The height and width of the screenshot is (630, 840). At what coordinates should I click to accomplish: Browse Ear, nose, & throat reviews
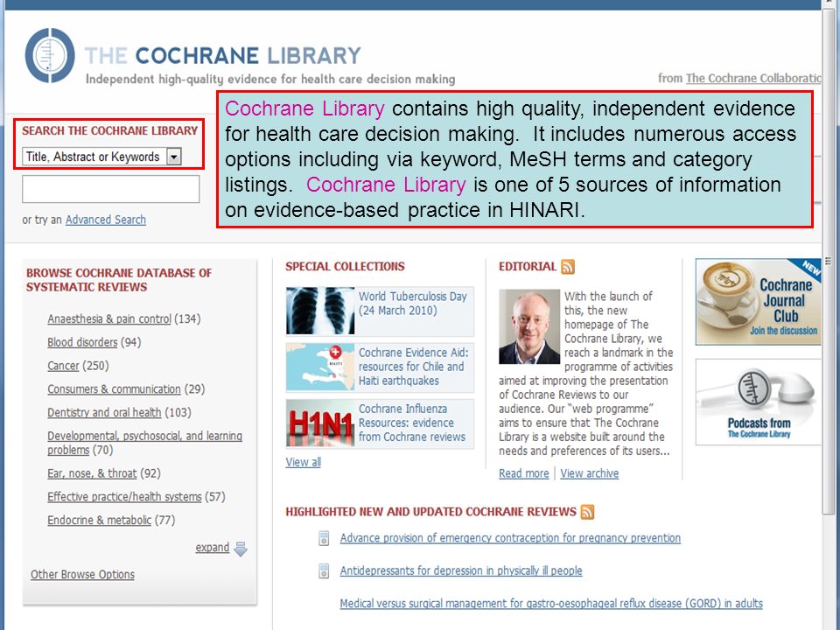point(92,473)
